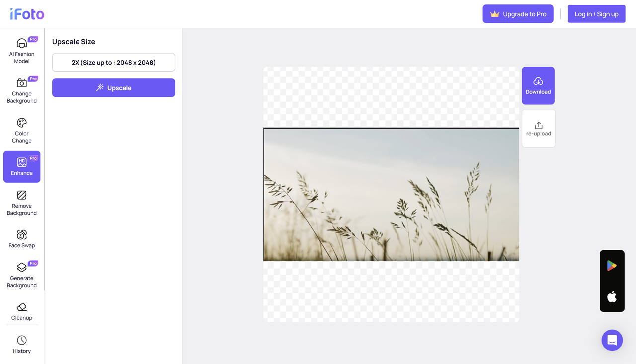The height and width of the screenshot is (364, 636).
Task: Select the Face Swap tool
Action: point(21,238)
